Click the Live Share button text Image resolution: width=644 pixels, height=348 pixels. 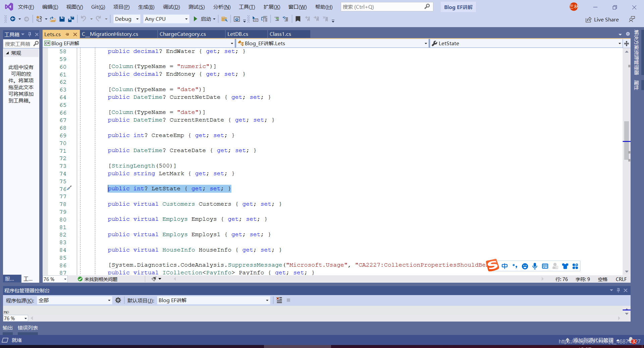[x=606, y=20]
